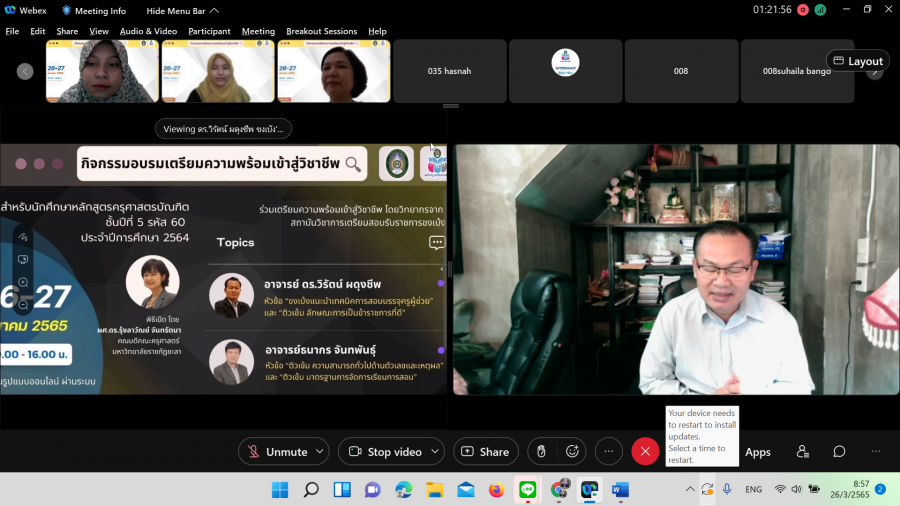Open the Layout options
Viewport: 900px width, 506px height.
click(x=857, y=61)
